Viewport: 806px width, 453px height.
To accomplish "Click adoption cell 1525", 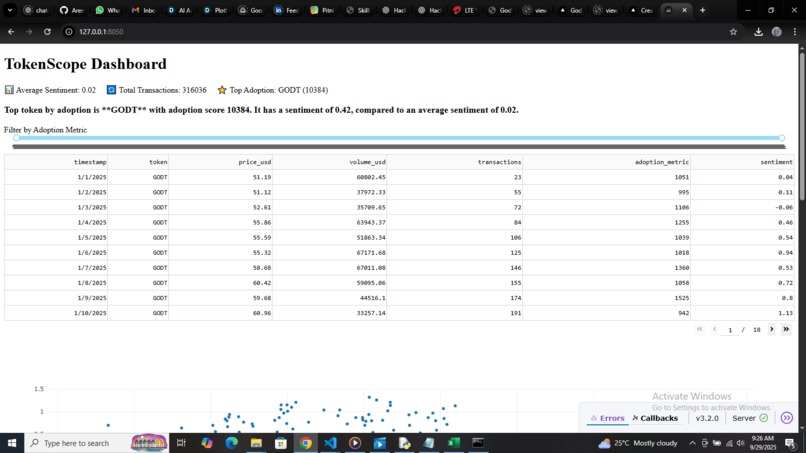I will (607, 298).
